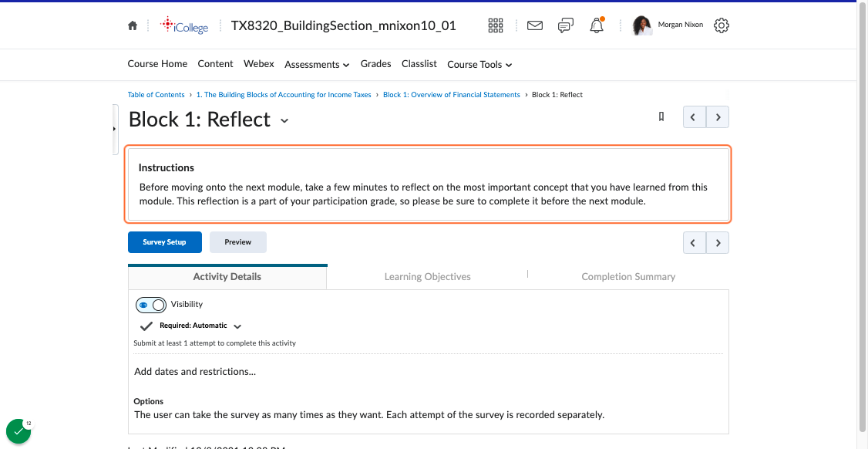Open Block 1: Overview of Financial Statements breadcrumb
The height and width of the screenshot is (449, 868).
pyautogui.click(x=452, y=95)
